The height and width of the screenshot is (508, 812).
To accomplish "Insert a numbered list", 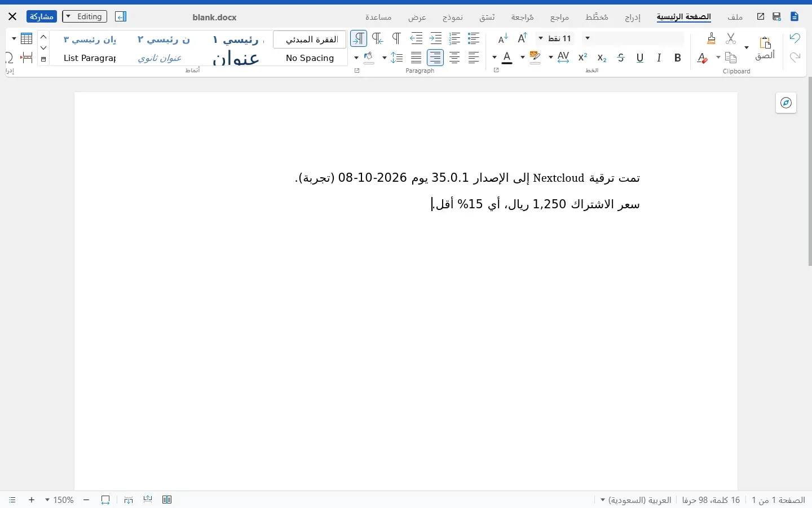I will pos(454,38).
